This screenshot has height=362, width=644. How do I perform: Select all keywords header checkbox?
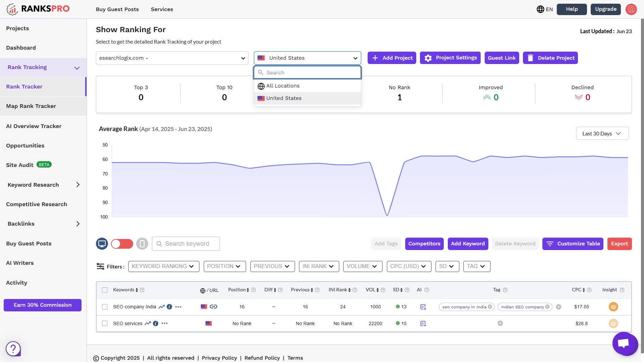tap(105, 290)
